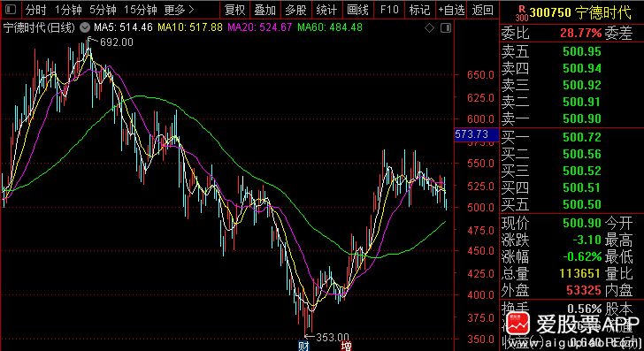Viewport: 644px width, 351px height.
Task: Switch to 5分钟 chart period
Action: point(103,10)
